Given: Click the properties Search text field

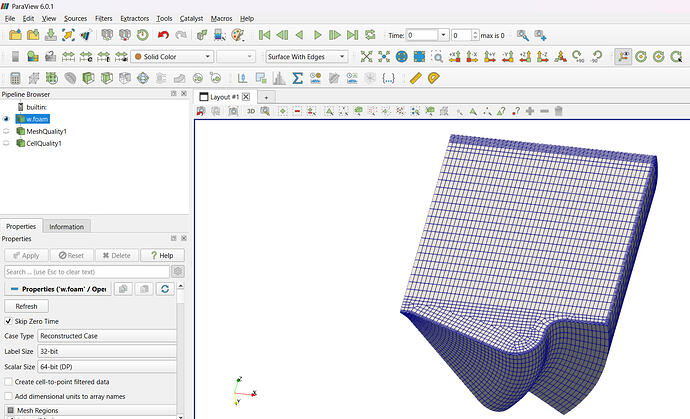Looking at the screenshot, I should click(x=87, y=272).
